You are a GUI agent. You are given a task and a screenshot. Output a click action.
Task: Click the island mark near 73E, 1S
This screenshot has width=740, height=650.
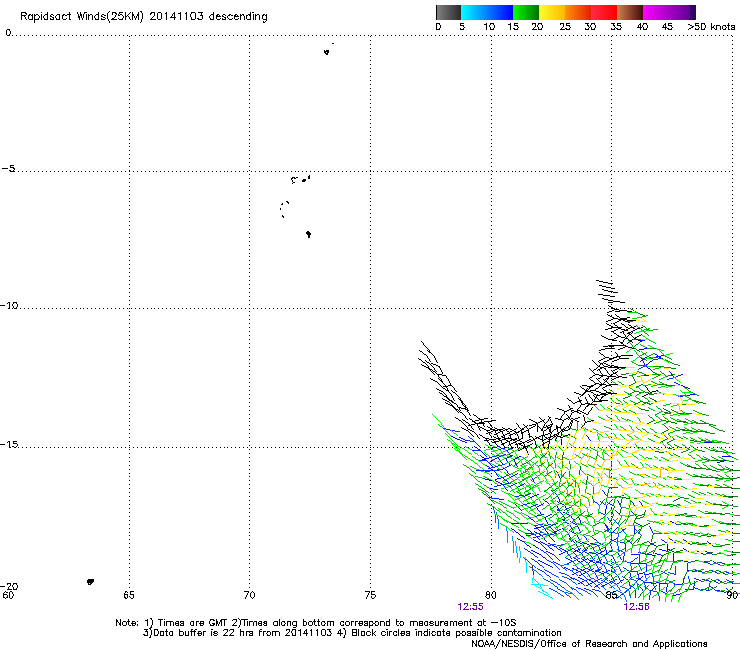tap(327, 52)
